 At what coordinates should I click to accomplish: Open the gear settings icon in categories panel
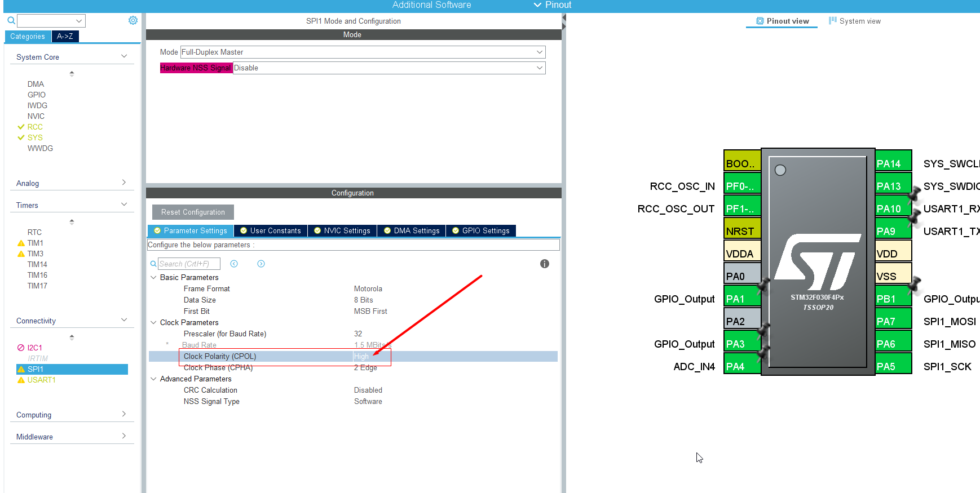tap(133, 20)
